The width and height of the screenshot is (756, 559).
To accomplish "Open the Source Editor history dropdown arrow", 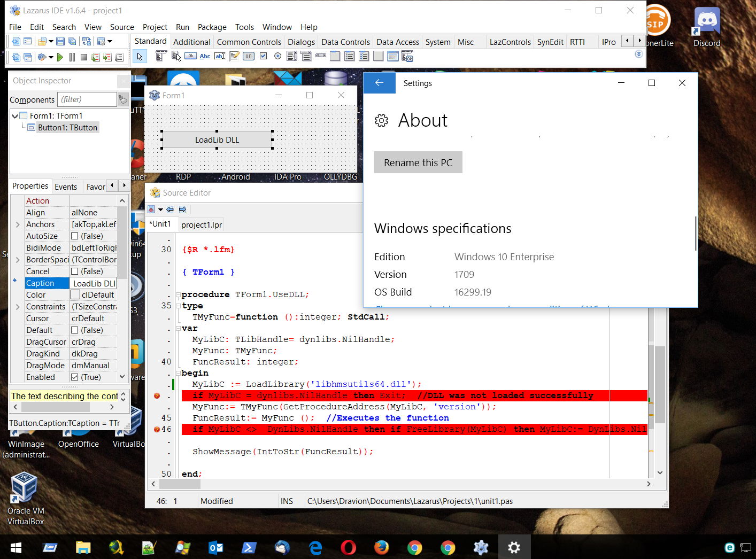I will click(160, 209).
